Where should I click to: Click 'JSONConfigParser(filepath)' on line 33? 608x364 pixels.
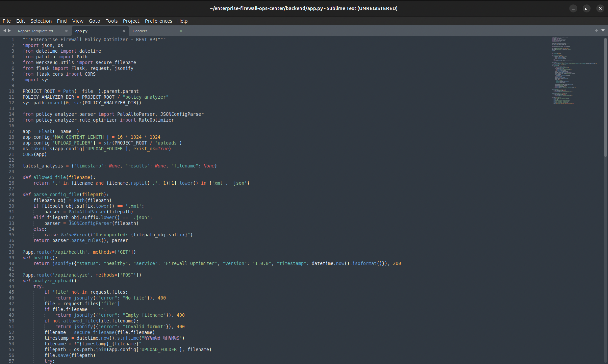[x=104, y=223]
